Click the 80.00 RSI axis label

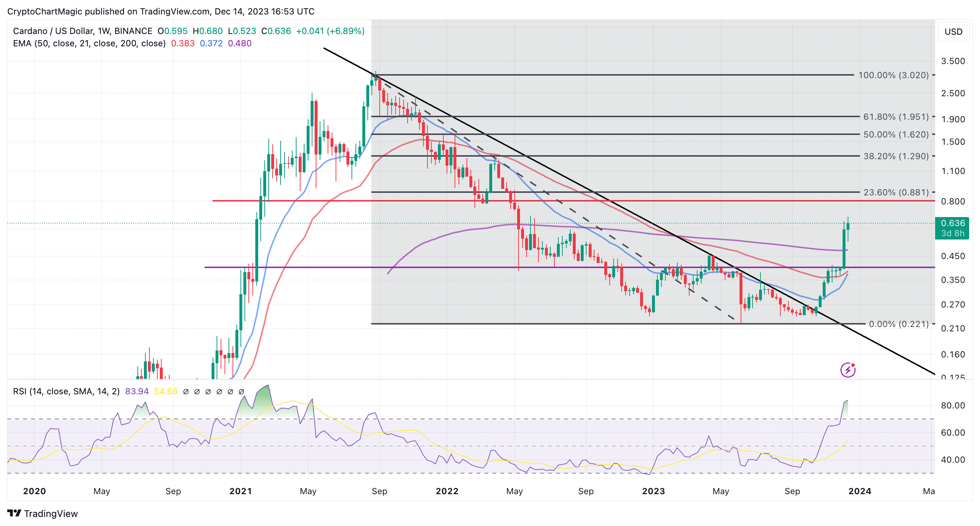coord(953,405)
